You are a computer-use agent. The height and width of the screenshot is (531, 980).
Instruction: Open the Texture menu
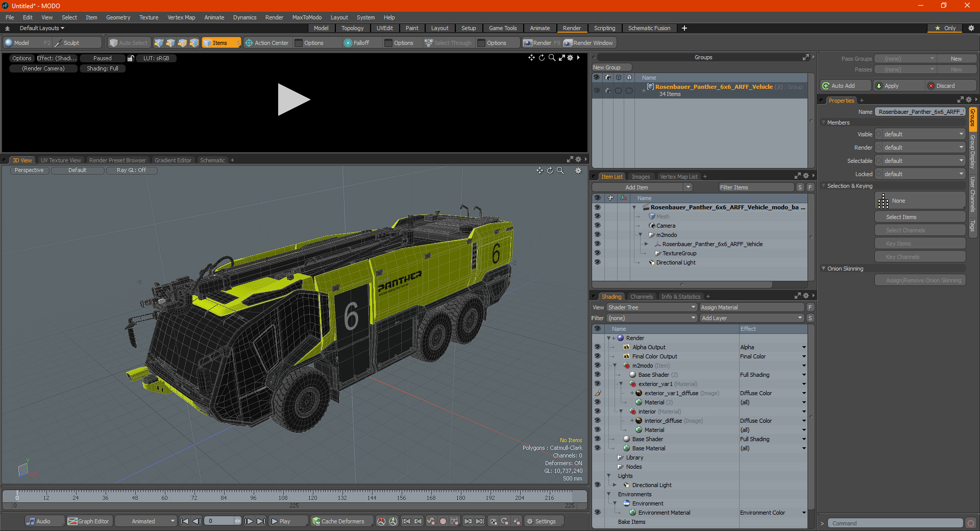pyautogui.click(x=149, y=17)
